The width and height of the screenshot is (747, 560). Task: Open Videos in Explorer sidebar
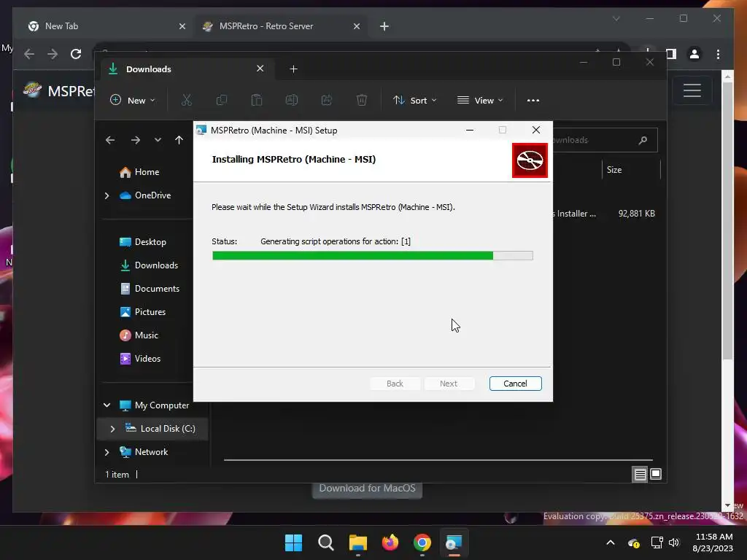140,359
